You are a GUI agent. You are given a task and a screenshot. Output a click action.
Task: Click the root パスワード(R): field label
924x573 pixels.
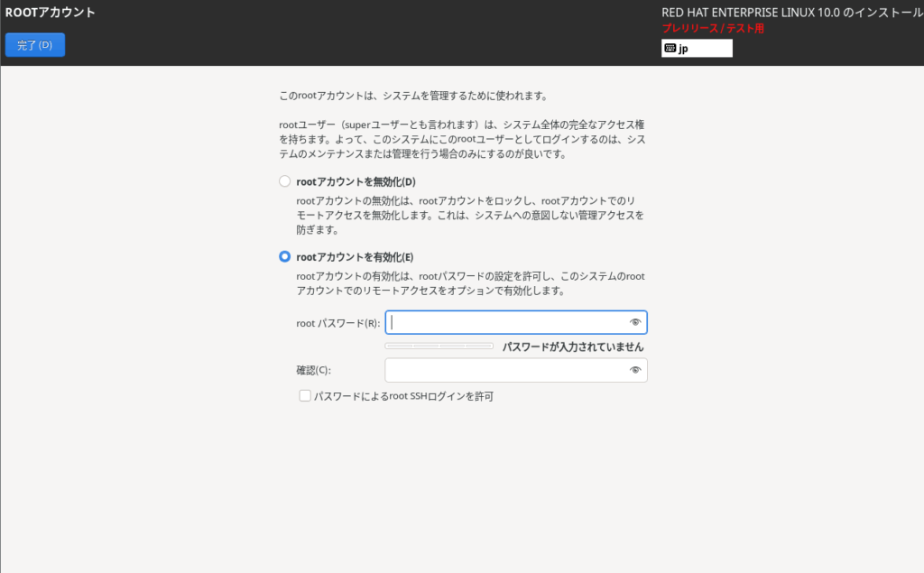pyautogui.click(x=337, y=323)
